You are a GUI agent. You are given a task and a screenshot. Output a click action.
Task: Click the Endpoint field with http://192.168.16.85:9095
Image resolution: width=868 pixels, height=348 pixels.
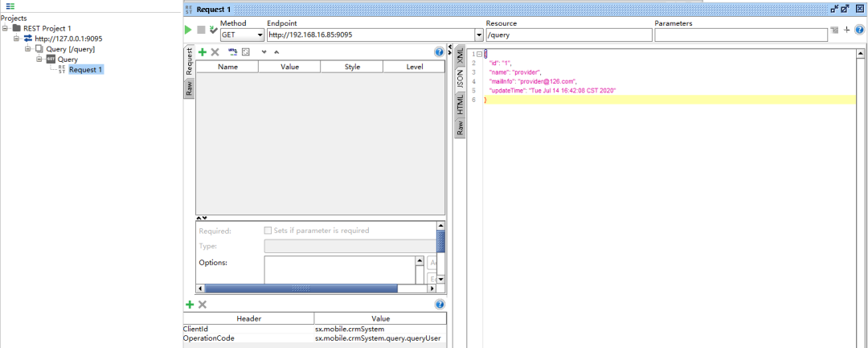[x=371, y=35]
